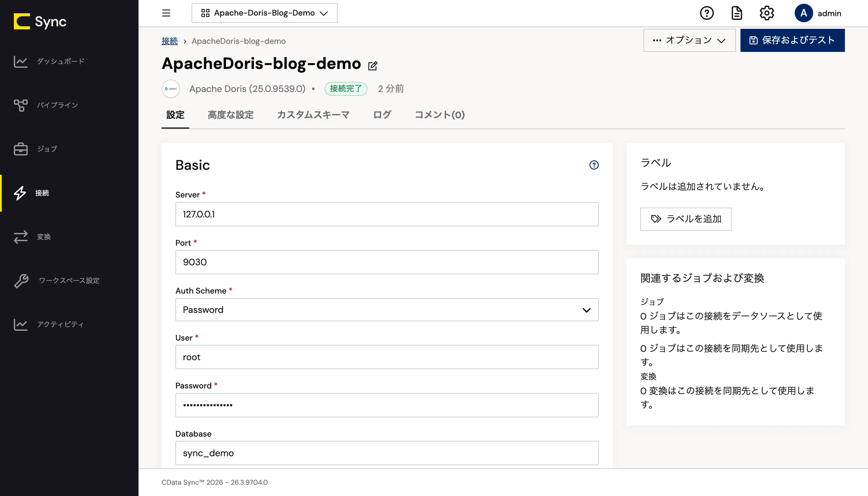Switch to the コメント(0) tab
The height and width of the screenshot is (496, 868).
(x=439, y=115)
